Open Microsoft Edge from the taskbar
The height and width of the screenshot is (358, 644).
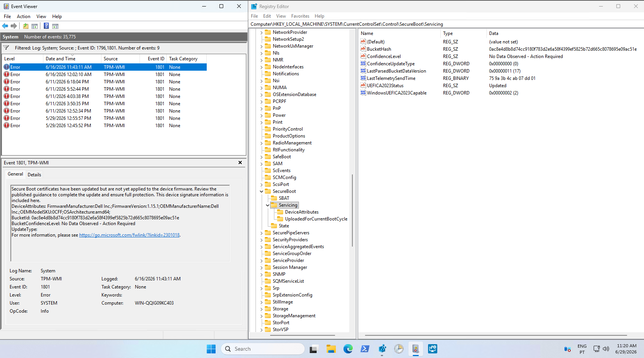coord(348,349)
